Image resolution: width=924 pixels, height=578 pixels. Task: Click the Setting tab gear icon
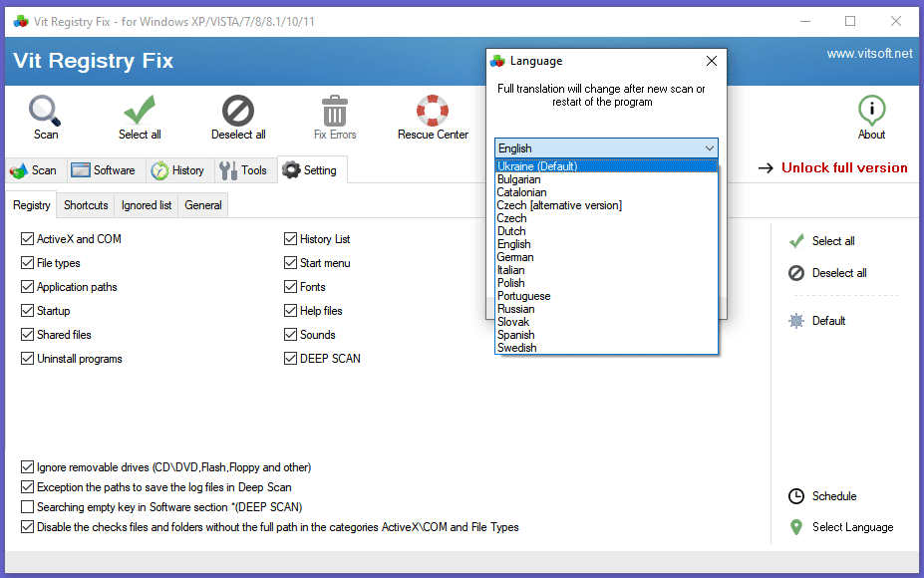[x=290, y=169]
